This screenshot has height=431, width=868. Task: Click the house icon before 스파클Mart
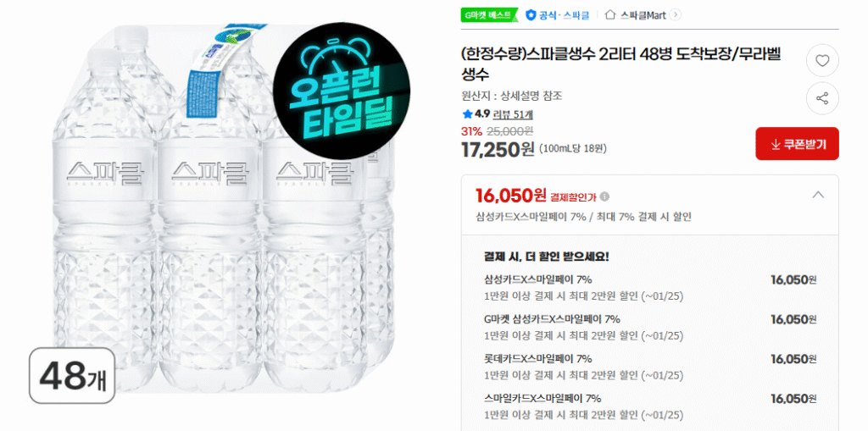point(610,14)
